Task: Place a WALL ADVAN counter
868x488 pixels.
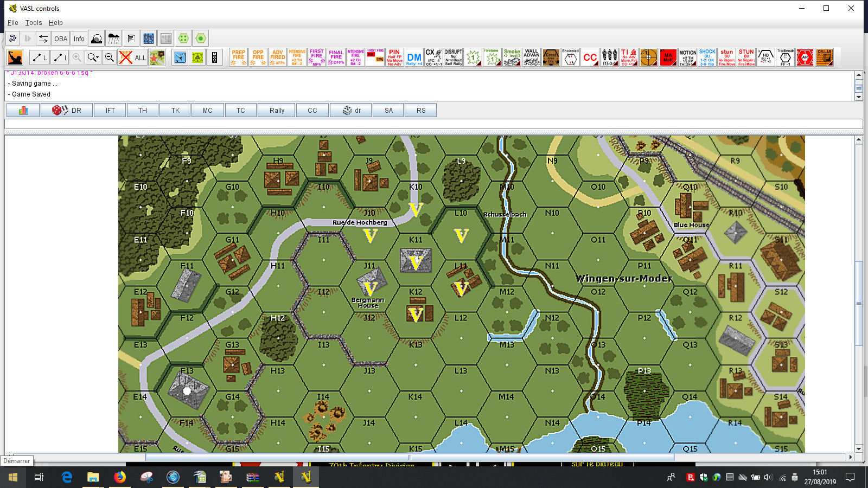Action: tap(531, 57)
